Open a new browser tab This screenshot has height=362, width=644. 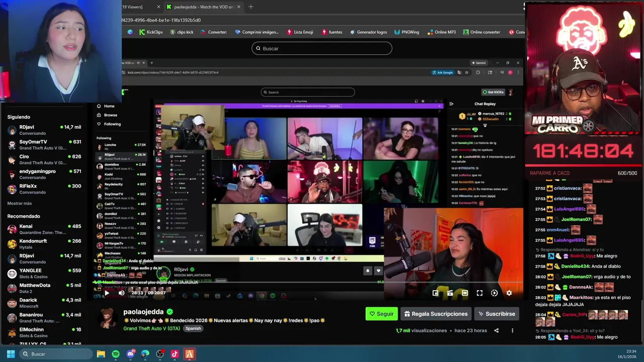[x=251, y=7]
